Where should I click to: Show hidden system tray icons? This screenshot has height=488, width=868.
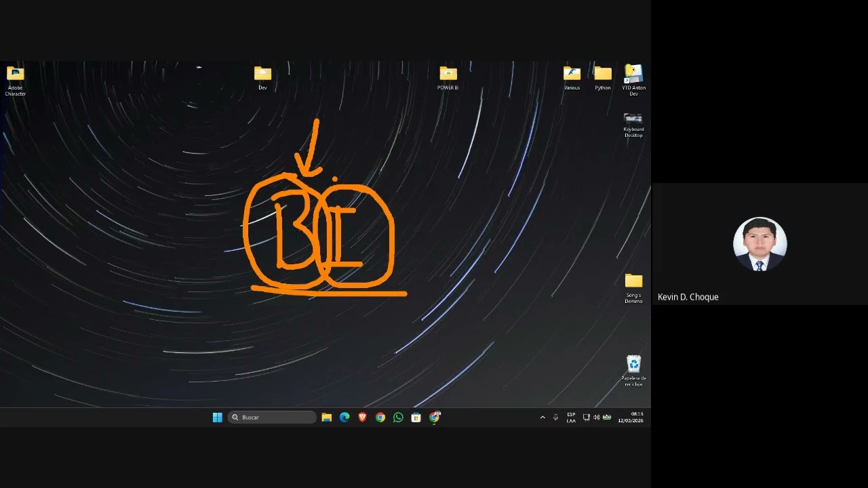(542, 418)
